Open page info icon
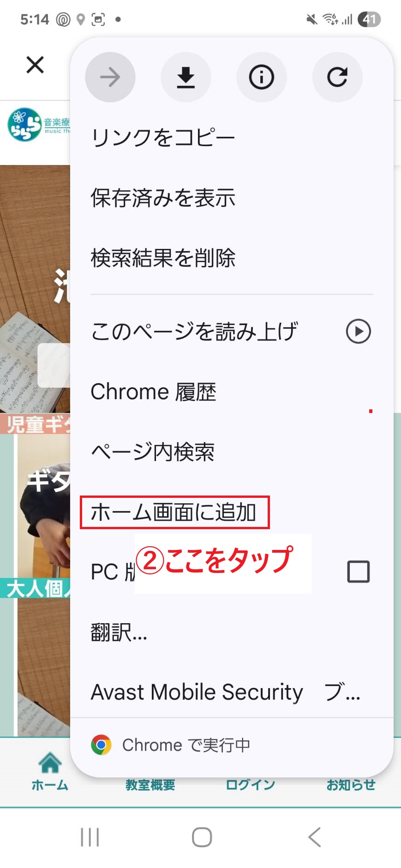Viewport: 401px width, 868px height. (261, 77)
